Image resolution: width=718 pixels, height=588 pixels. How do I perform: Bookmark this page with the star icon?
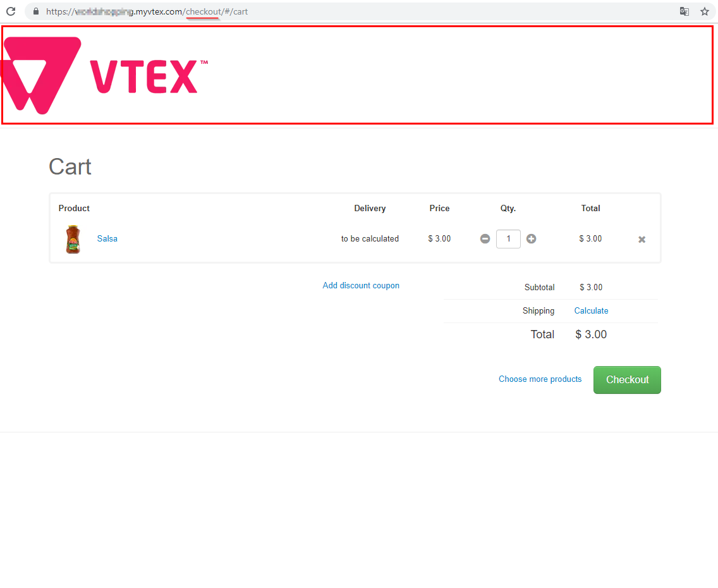tap(704, 11)
